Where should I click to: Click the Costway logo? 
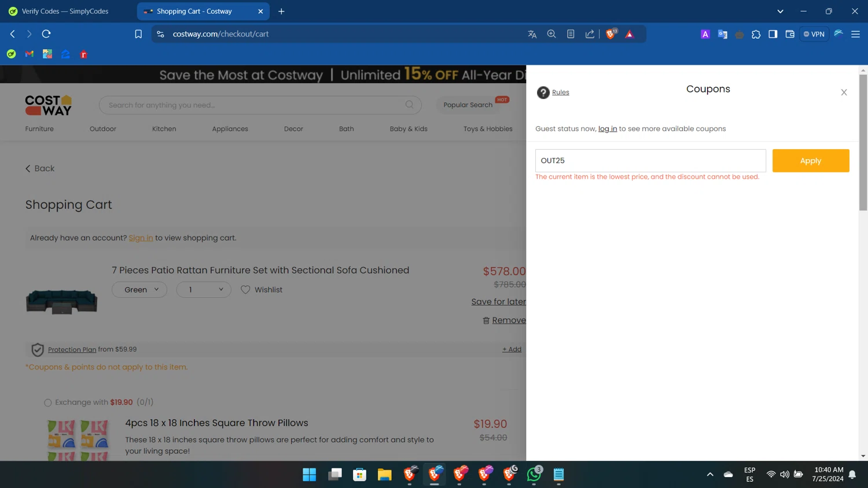pyautogui.click(x=49, y=105)
